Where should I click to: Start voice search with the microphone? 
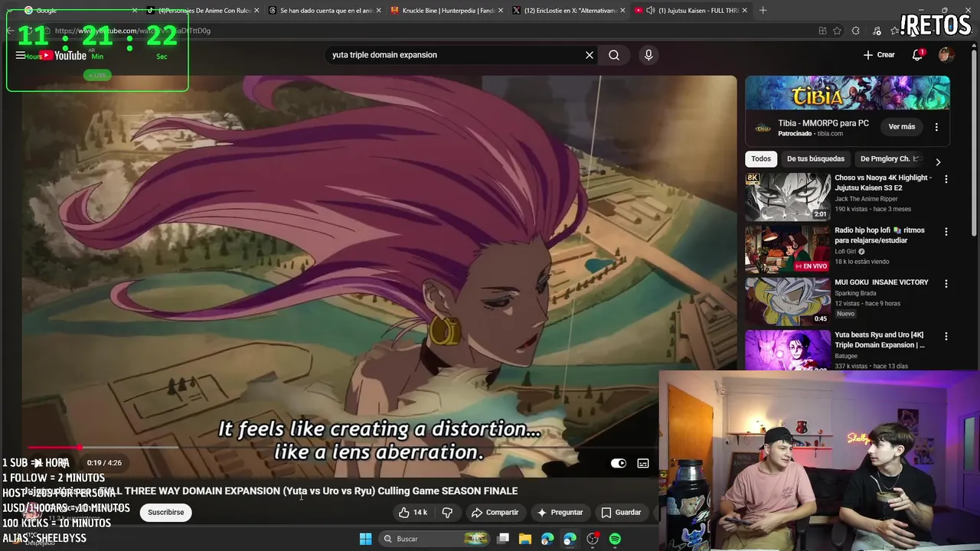(648, 55)
